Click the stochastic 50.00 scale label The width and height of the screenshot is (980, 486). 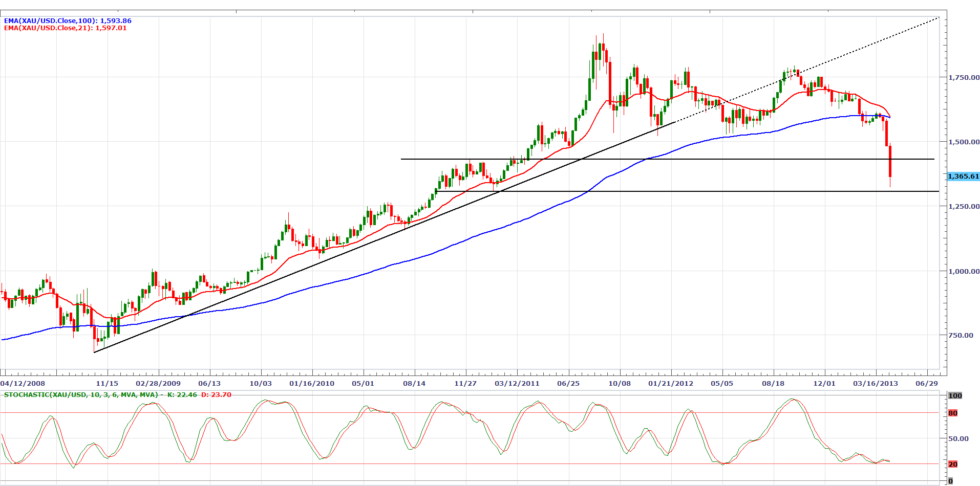958,438
